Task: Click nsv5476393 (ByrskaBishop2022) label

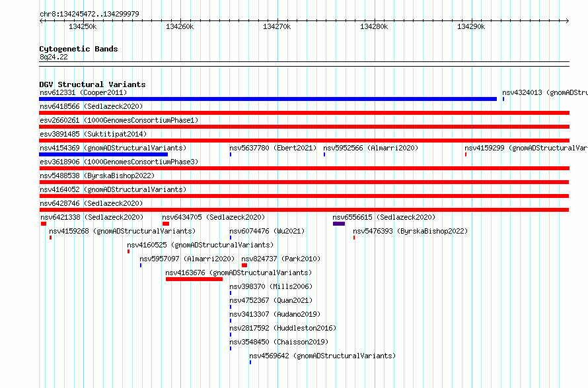Action: (x=411, y=231)
